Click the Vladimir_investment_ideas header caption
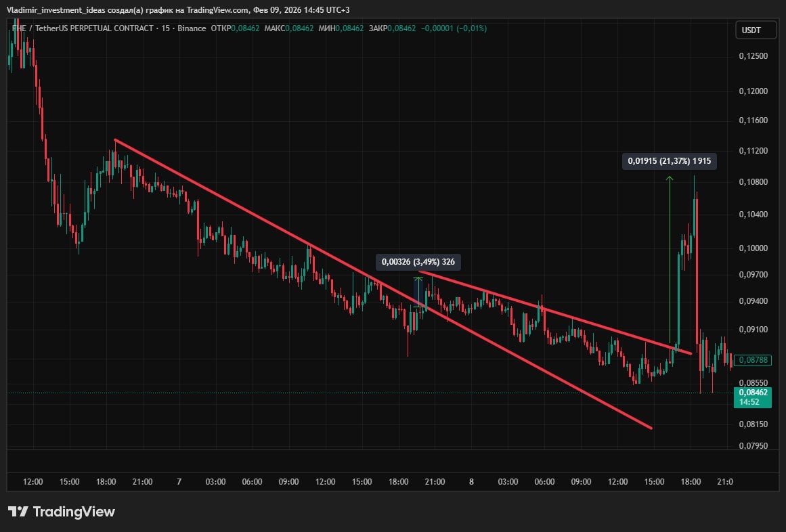This screenshot has height=532, width=786. 178,9
